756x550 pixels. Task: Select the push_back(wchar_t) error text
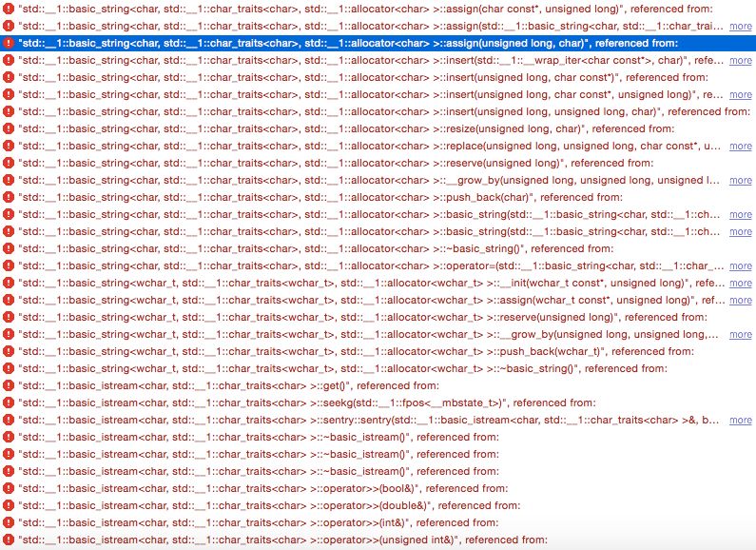pos(357,351)
